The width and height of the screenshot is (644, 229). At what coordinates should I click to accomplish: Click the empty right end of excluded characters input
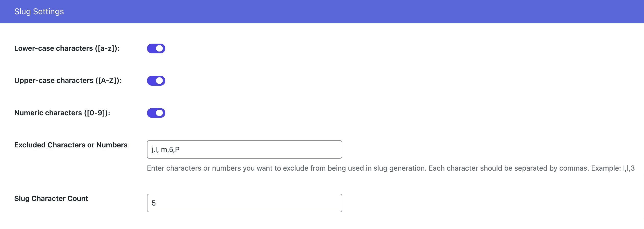(319, 149)
